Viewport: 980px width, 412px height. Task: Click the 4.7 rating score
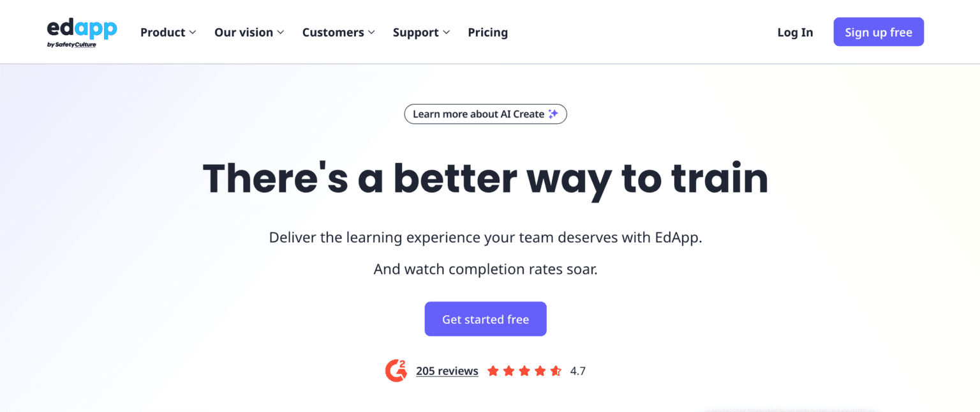(x=578, y=371)
